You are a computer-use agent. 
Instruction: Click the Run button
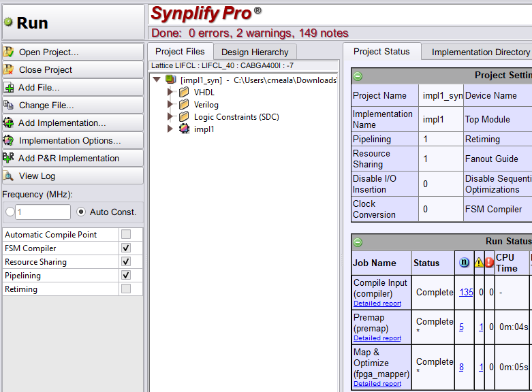tap(74, 22)
